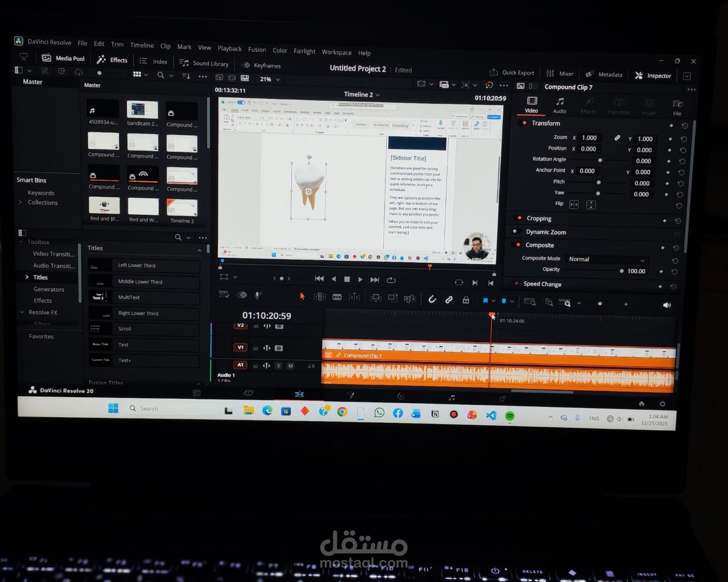Click the Flip vertical button

591,205
